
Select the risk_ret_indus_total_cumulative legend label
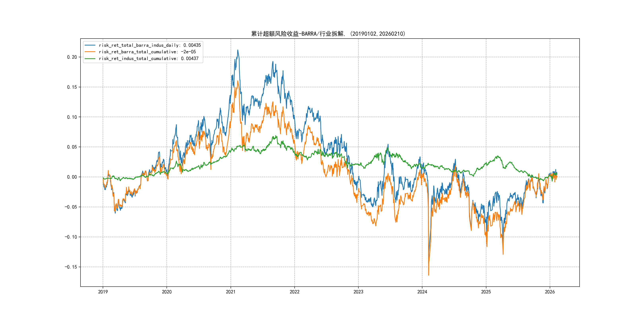[x=148, y=58]
